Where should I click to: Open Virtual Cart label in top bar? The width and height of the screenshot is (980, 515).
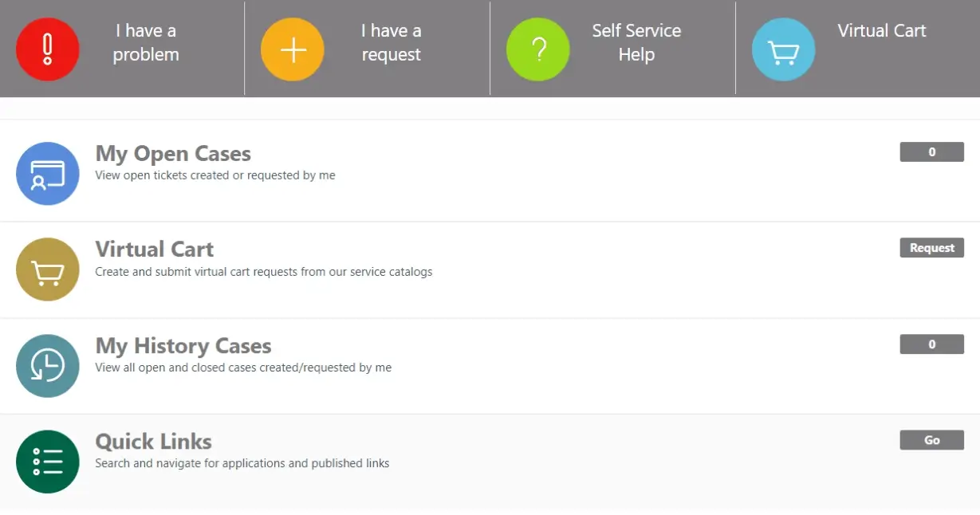pos(882,31)
